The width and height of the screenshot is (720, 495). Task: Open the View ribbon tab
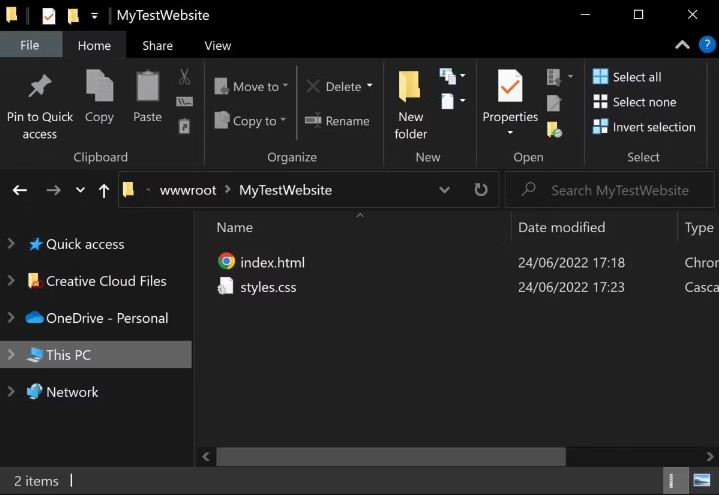click(218, 45)
